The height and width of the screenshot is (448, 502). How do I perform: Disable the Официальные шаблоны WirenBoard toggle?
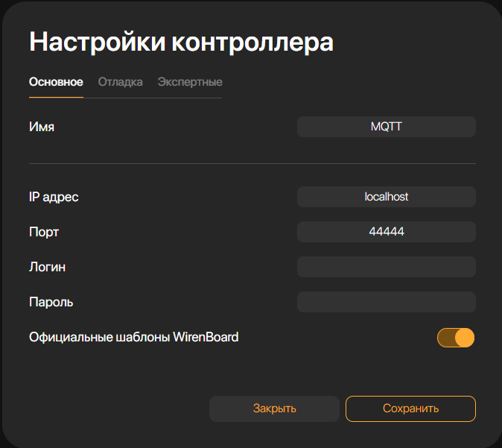click(456, 338)
